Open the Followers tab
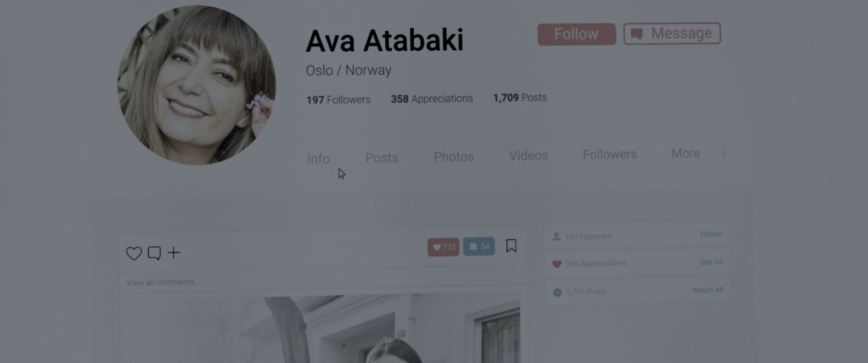Image resolution: width=868 pixels, height=363 pixels. click(610, 154)
